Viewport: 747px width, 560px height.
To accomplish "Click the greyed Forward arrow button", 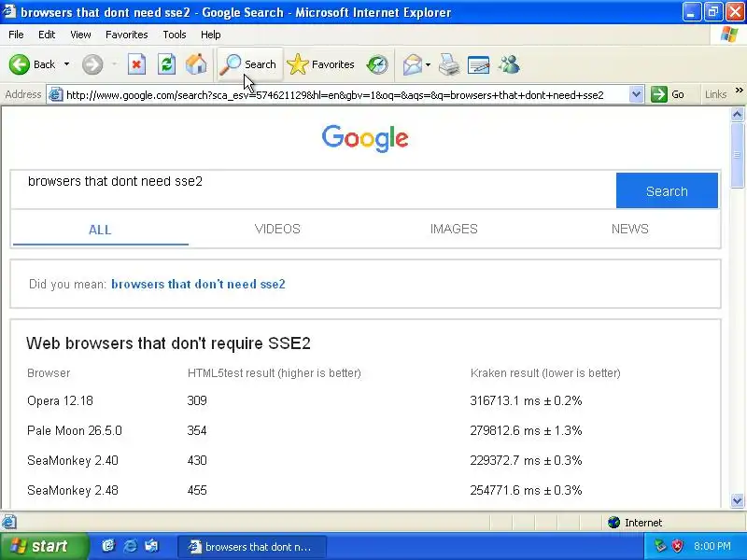I will 92,64.
